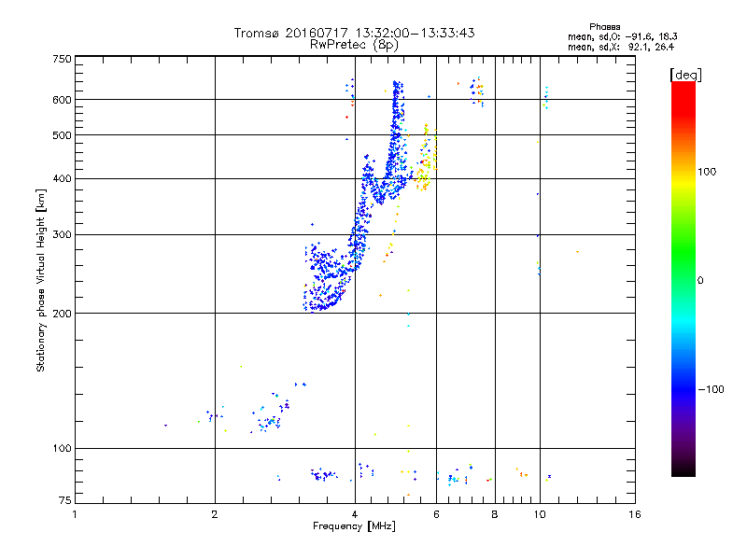Click the x-axis tick label "16"
Screen dimensions: 747x560
point(635,514)
